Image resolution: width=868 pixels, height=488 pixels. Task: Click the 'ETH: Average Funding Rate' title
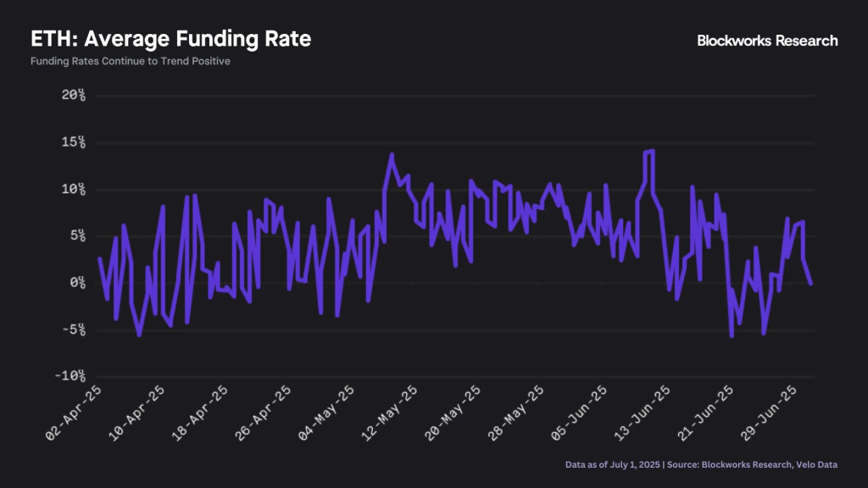tap(170, 39)
